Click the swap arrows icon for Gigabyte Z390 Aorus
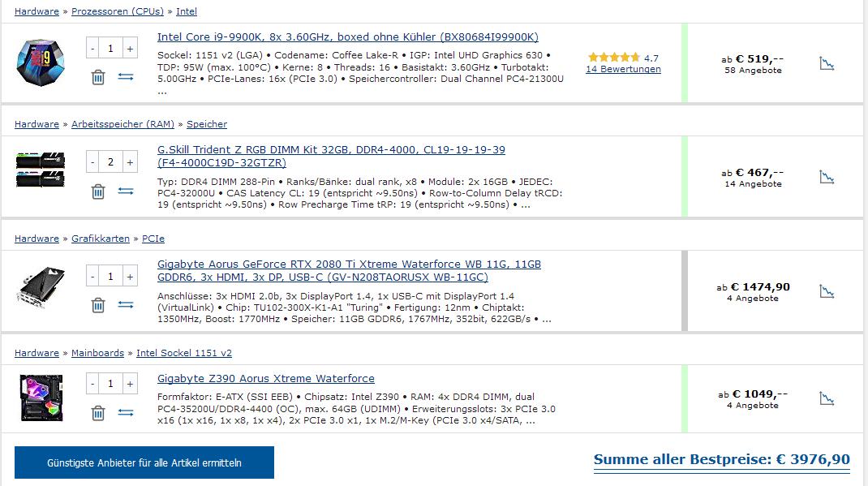The image size is (868, 486). 126,412
